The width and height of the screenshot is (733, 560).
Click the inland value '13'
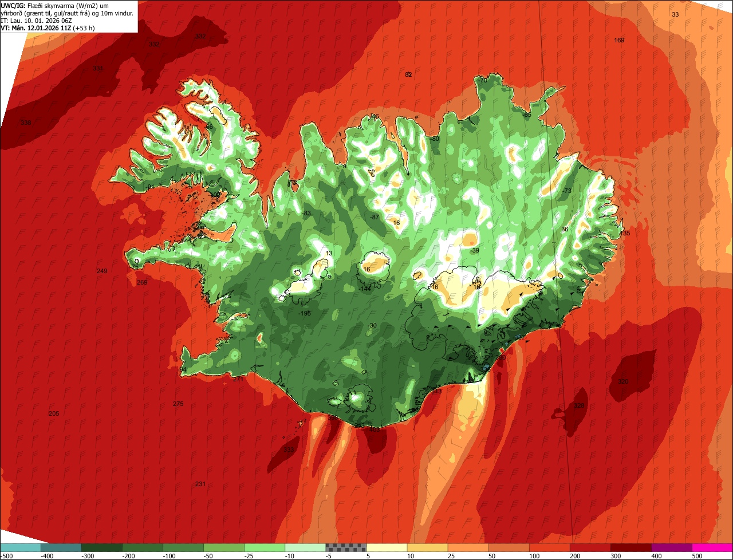click(x=329, y=254)
